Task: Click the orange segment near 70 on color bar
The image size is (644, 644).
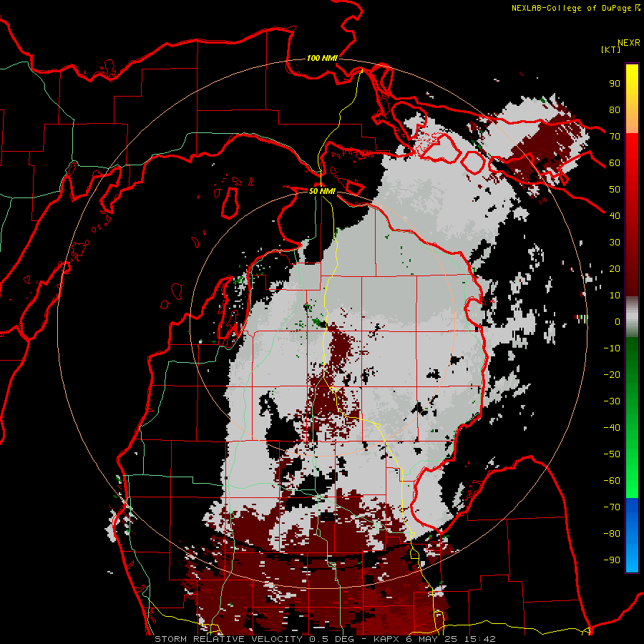Action: pos(632,122)
